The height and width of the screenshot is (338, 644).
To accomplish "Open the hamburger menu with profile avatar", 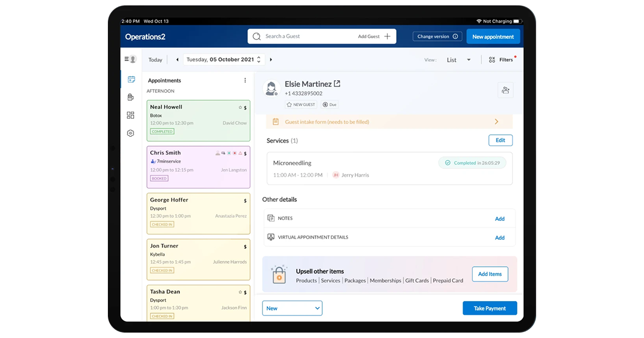I will click(x=130, y=59).
